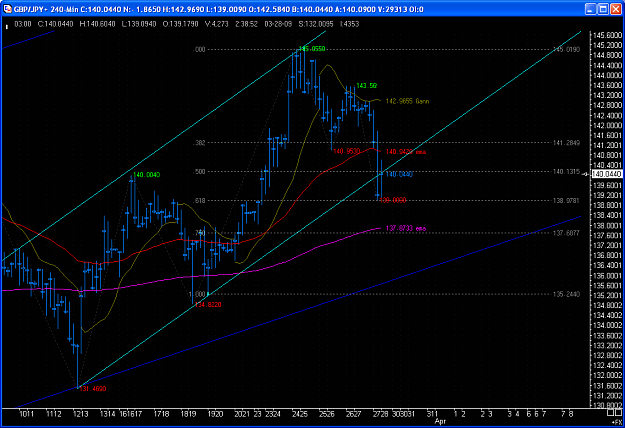Click the small white marker beside 03:00
625x428 pixels.
[x=7, y=27]
